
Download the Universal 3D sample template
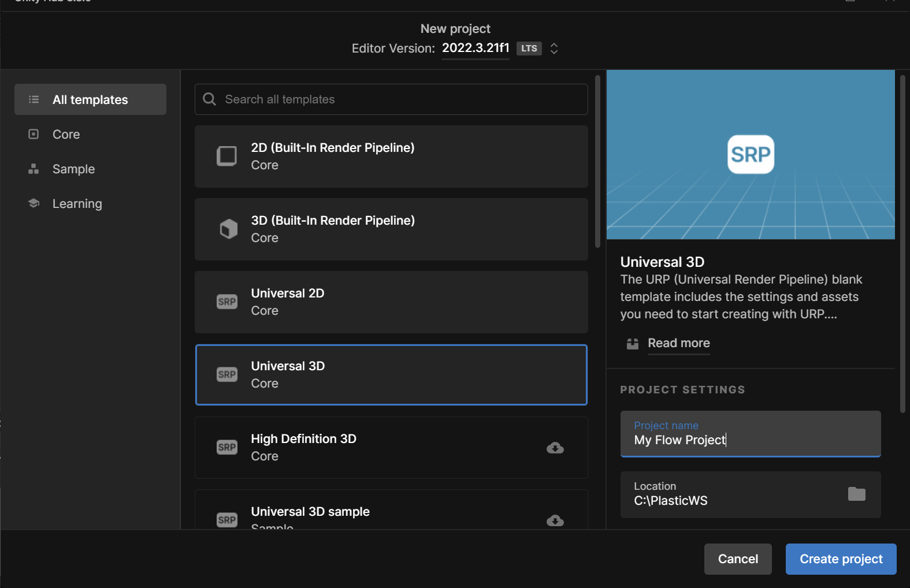555,520
